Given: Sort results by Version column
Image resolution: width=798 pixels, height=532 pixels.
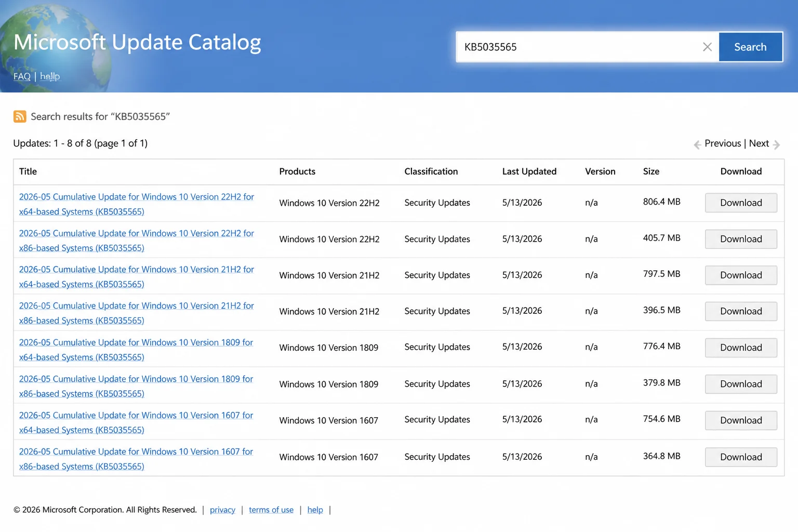Looking at the screenshot, I should pos(600,171).
